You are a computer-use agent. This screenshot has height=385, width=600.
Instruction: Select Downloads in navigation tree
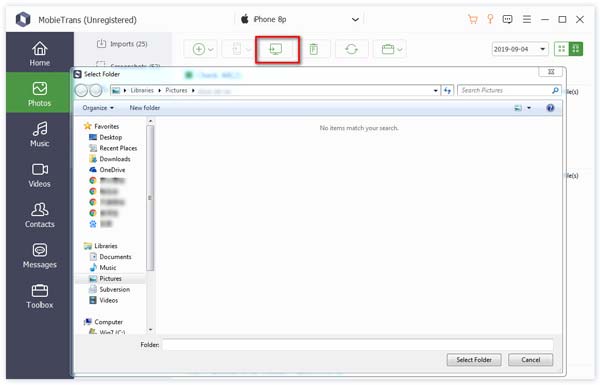(x=109, y=159)
